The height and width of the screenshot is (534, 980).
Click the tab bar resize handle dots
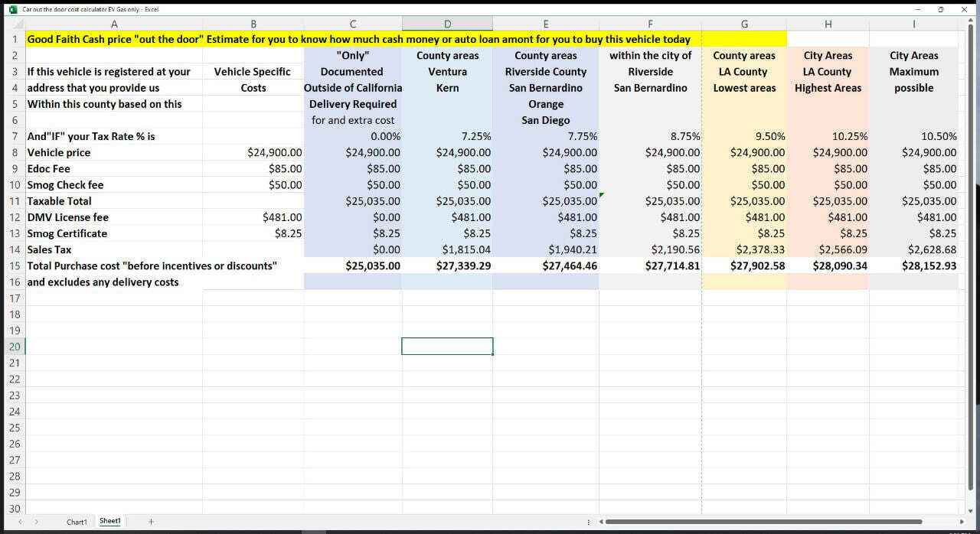tap(588, 522)
